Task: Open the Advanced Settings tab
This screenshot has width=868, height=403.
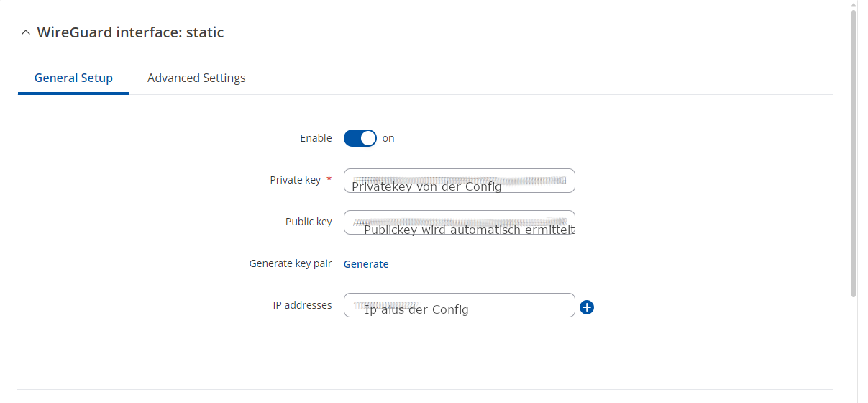Action: tap(196, 78)
